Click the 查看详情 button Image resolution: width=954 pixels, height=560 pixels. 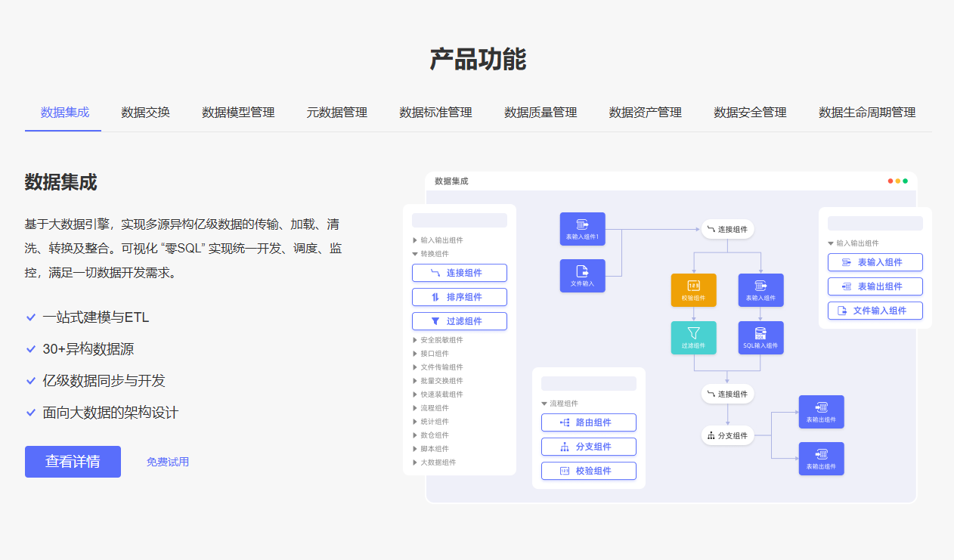pyautogui.click(x=73, y=462)
